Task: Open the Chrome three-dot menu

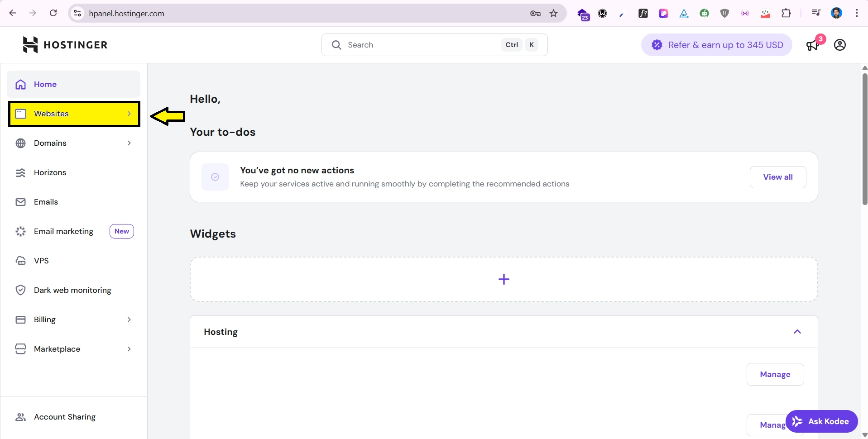Action: point(857,13)
